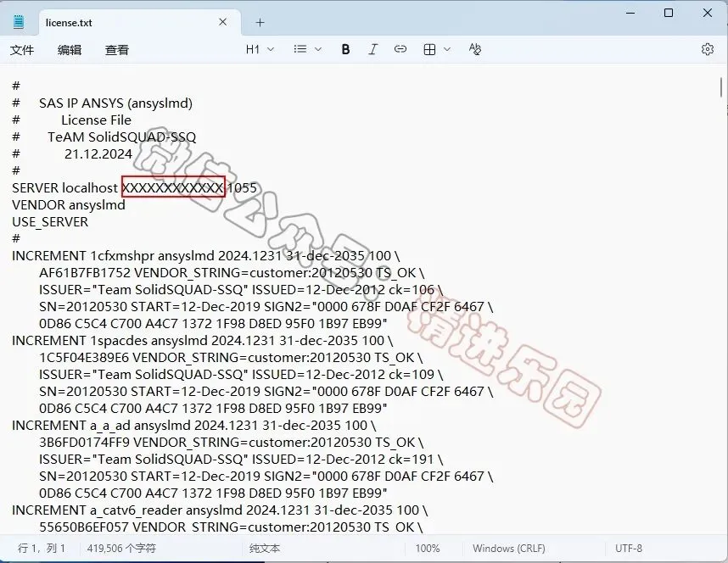Click the 'AF61B7FB1752' key text
The width and height of the screenshot is (728, 563).
pos(85,272)
